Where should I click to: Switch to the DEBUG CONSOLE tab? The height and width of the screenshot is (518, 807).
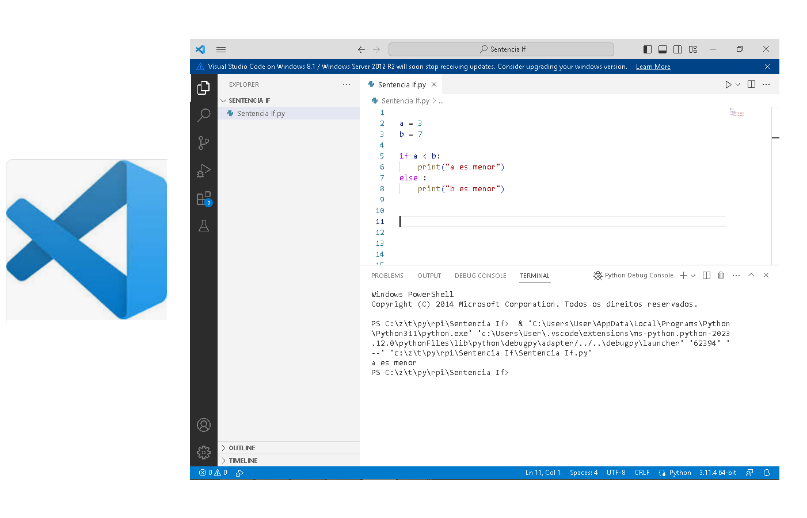point(480,275)
